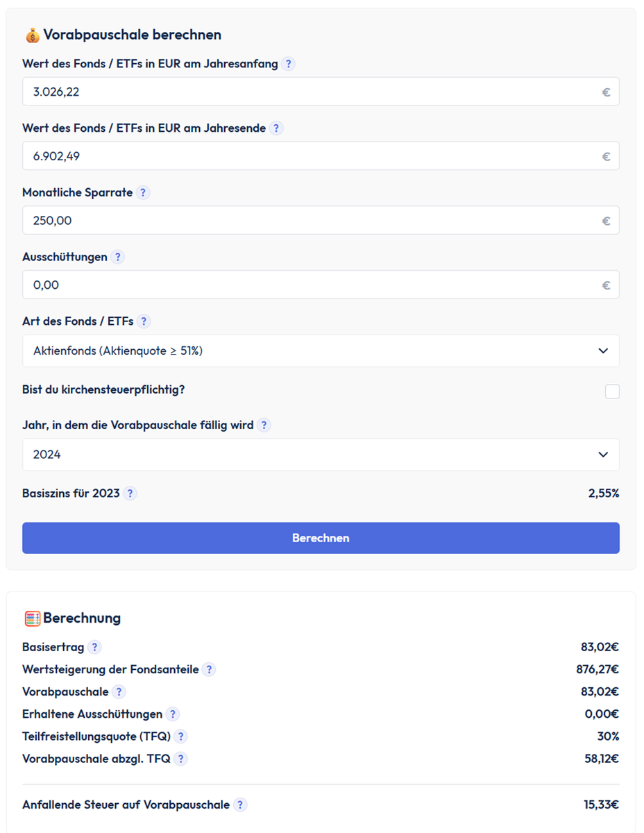The height and width of the screenshot is (833, 644).
Task: Click help icon next to Art des Fonds
Action: [144, 321]
